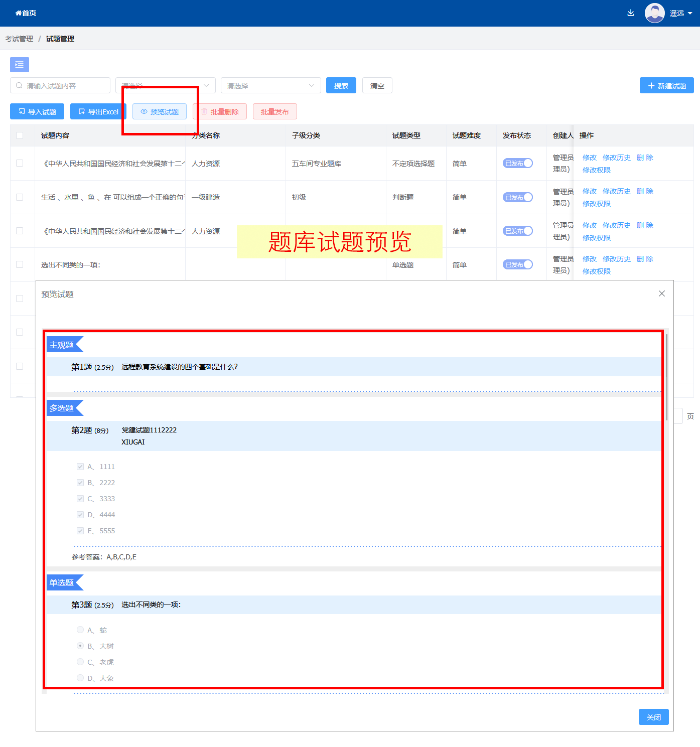Toggle 已发布 switch for 判断题 row
700x747 pixels.
click(x=517, y=197)
